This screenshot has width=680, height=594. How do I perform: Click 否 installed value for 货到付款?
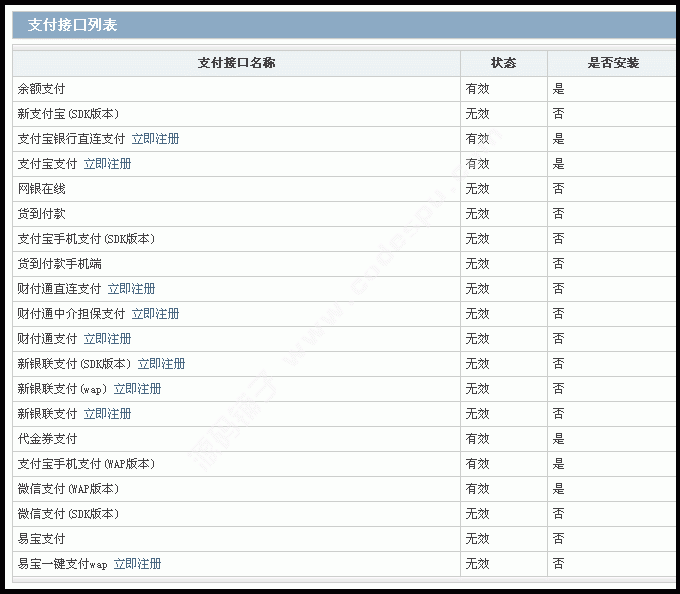point(559,214)
